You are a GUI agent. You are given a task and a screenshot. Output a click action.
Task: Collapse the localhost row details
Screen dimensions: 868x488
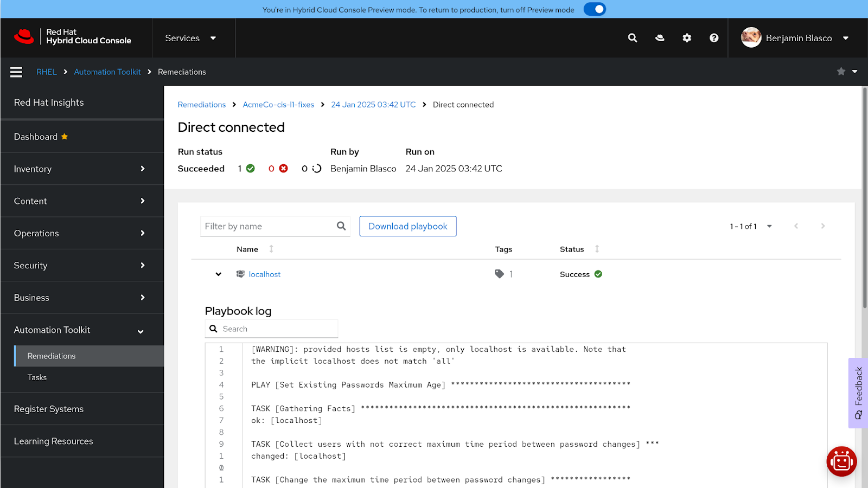pos(218,274)
